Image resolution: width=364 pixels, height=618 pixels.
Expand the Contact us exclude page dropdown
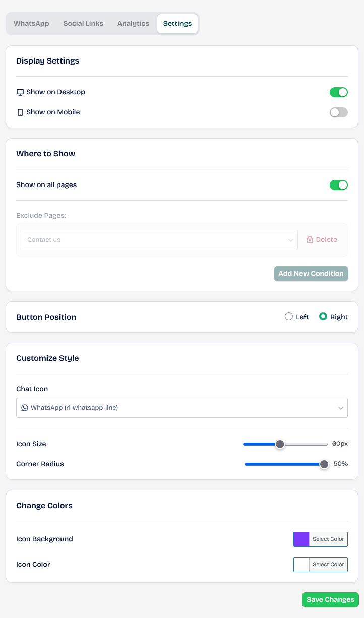(160, 240)
